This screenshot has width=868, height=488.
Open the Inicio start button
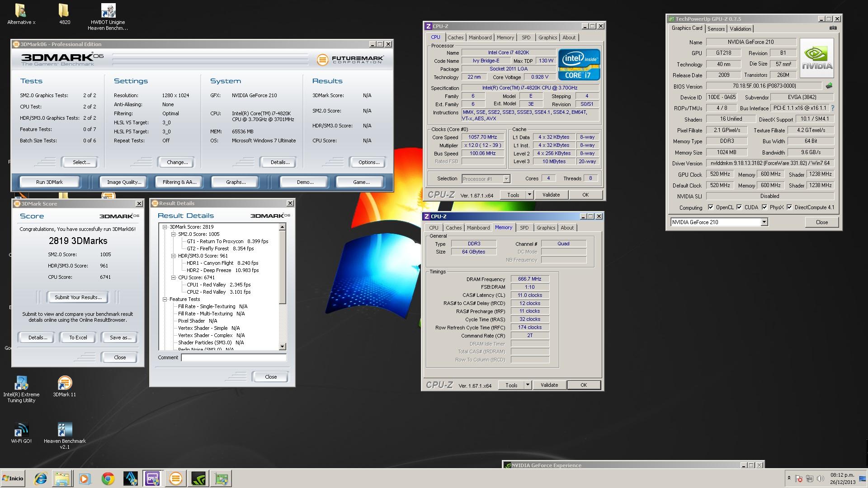(13, 479)
